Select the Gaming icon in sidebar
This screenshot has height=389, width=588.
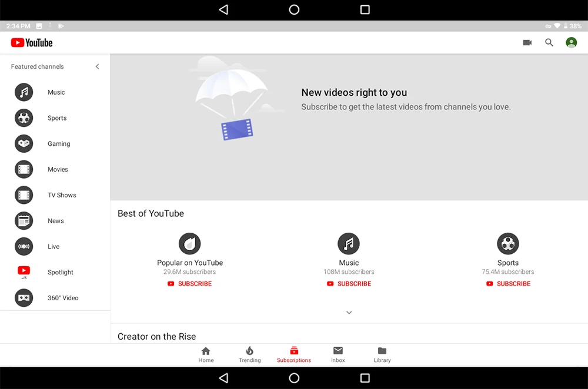(x=24, y=143)
